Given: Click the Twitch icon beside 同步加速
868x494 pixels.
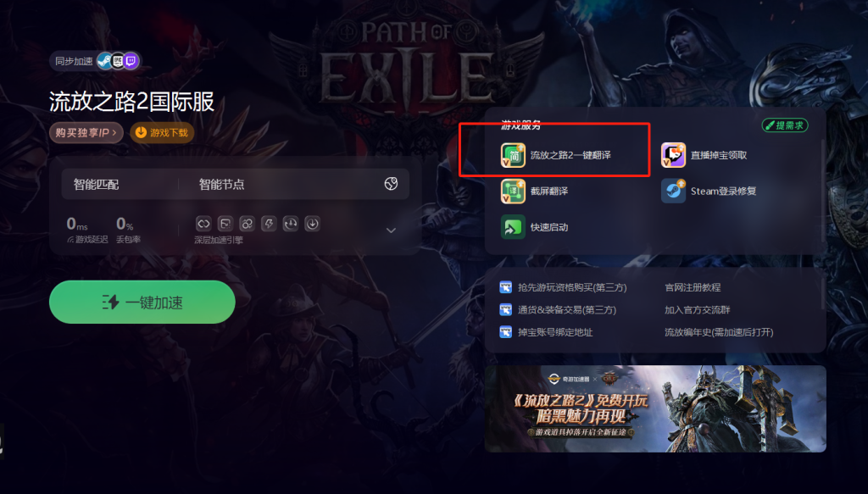Looking at the screenshot, I should (x=131, y=61).
